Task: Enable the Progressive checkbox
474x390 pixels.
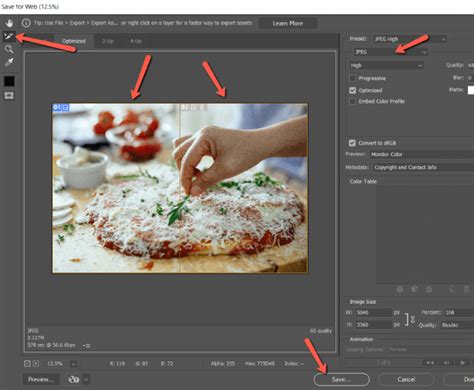Action: point(352,78)
